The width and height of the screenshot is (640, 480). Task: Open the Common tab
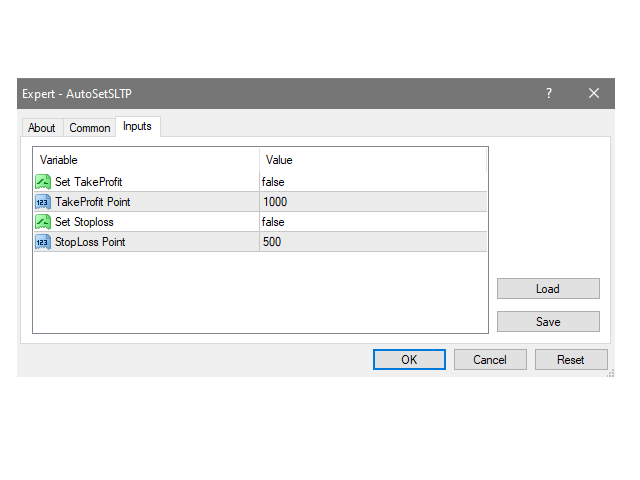coord(90,128)
